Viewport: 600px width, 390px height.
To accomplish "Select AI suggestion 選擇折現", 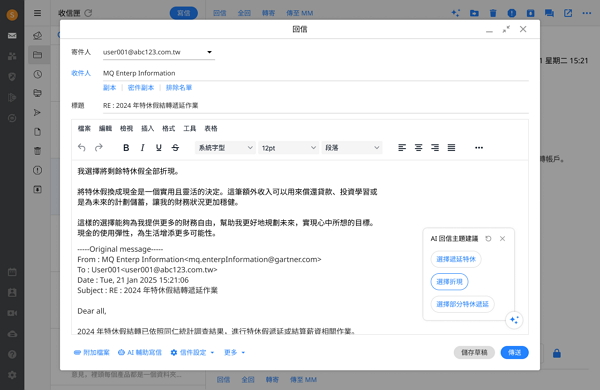I will 449,282.
